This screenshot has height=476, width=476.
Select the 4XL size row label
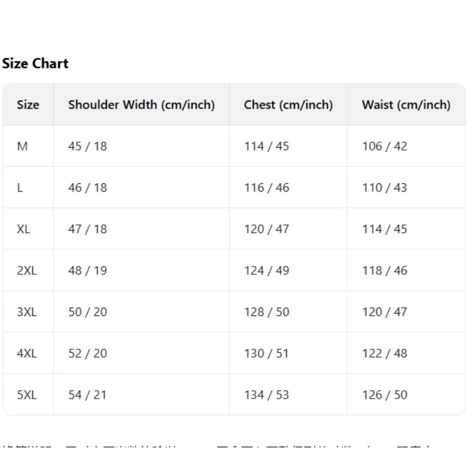click(27, 353)
